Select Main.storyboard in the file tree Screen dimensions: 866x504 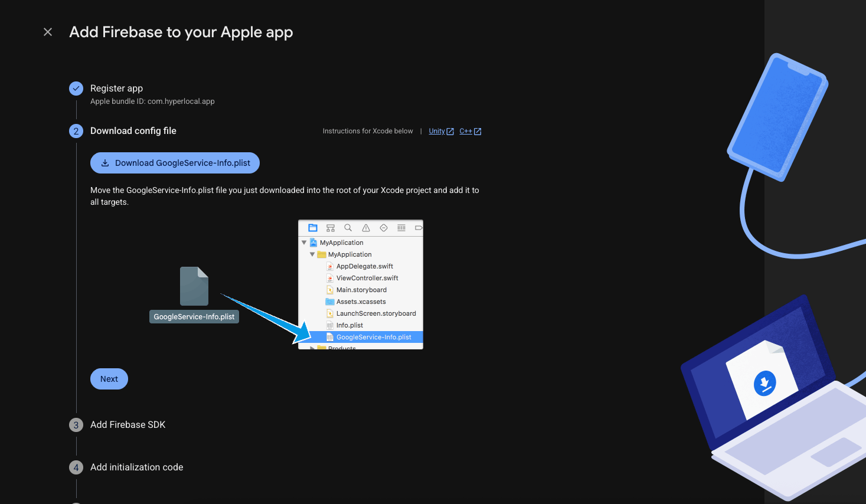point(361,290)
